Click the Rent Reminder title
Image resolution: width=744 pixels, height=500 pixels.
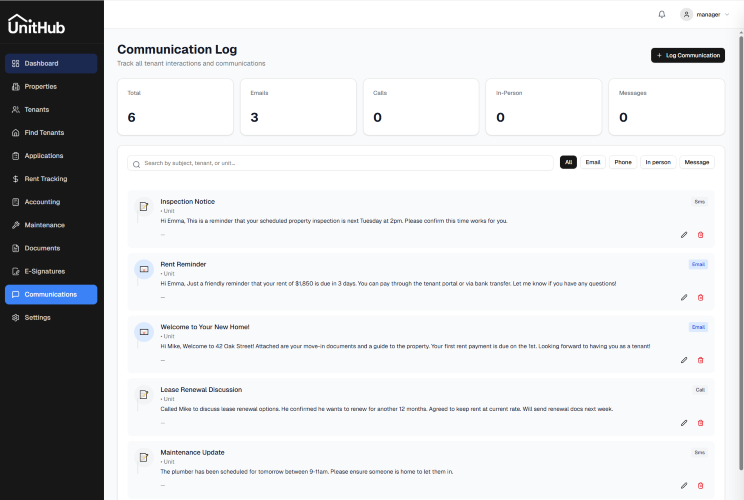point(183,264)
